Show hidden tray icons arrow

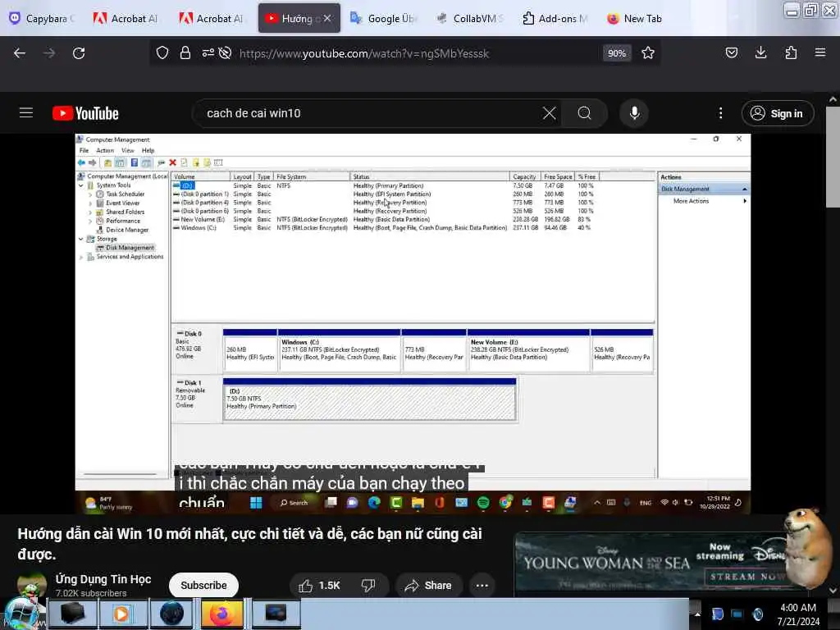point(697,614)
